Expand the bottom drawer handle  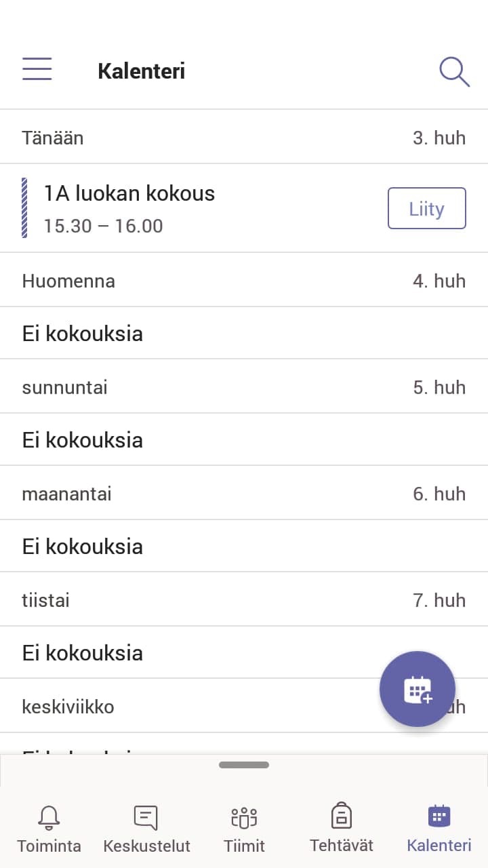click(x=244, y=765)
